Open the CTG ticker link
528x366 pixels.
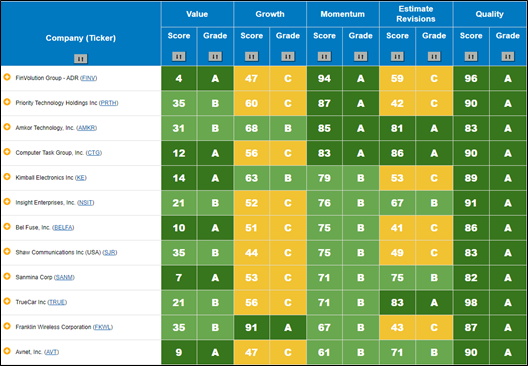tap(94, 153)
